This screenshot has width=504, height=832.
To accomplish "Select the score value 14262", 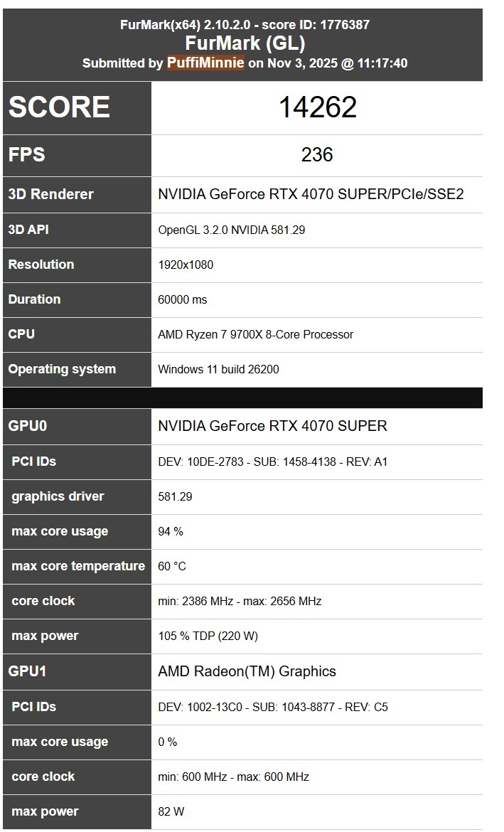I will pyautogui.click(x=317, y=107).
